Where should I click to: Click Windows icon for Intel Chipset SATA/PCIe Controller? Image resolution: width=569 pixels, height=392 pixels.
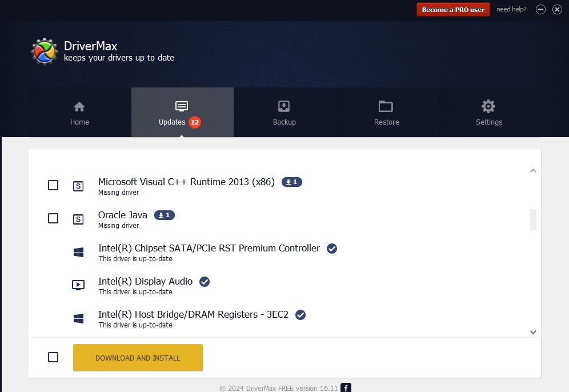point(78,252)
